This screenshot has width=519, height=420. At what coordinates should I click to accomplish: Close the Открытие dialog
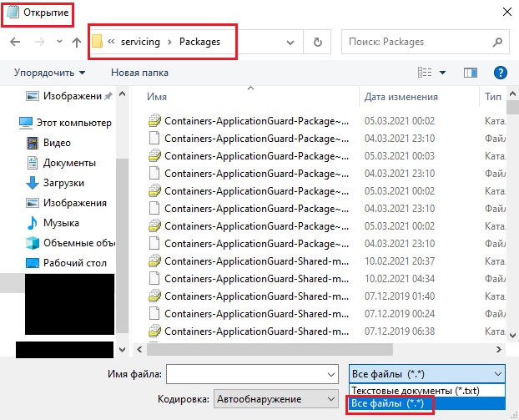pyautogui.click(x=506, y=12)
